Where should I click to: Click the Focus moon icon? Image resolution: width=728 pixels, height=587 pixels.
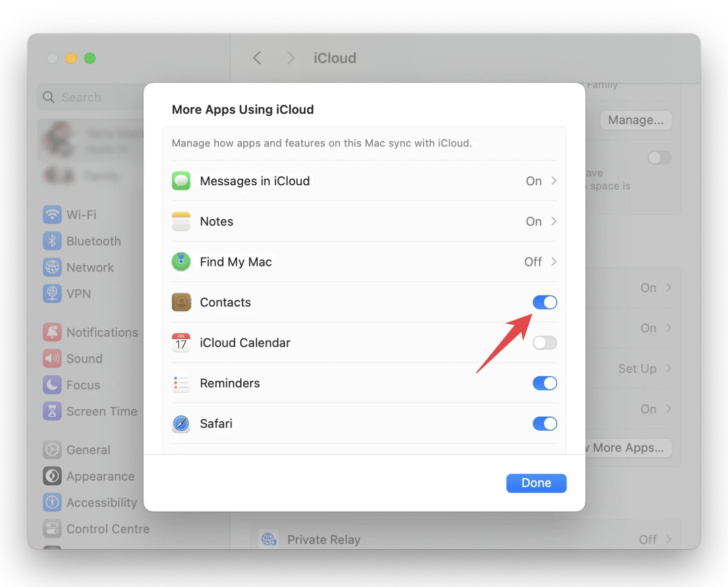(x=52, y=385)
